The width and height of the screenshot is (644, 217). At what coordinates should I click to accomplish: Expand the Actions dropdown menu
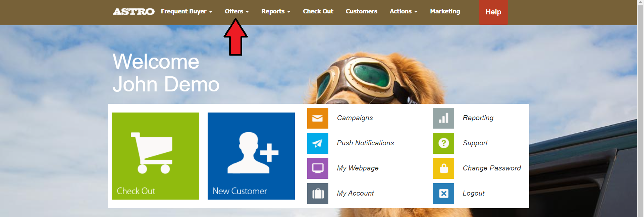(404, 11)
